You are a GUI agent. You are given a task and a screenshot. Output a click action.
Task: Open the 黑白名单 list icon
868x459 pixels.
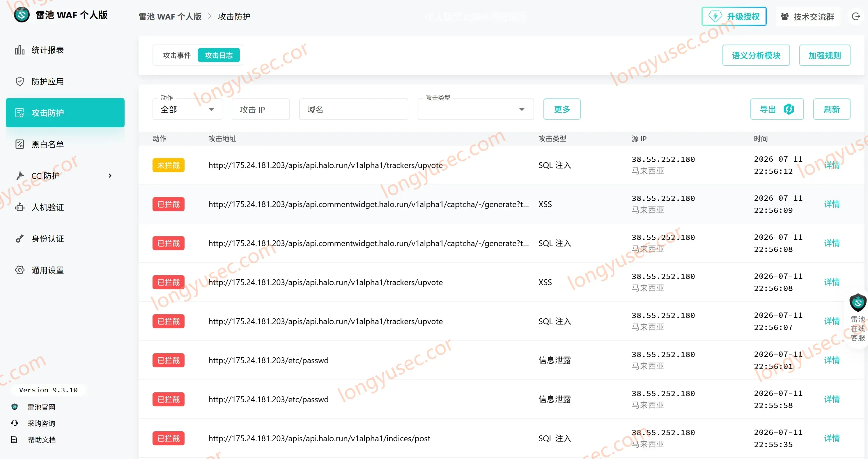click(x=20, y=144)
